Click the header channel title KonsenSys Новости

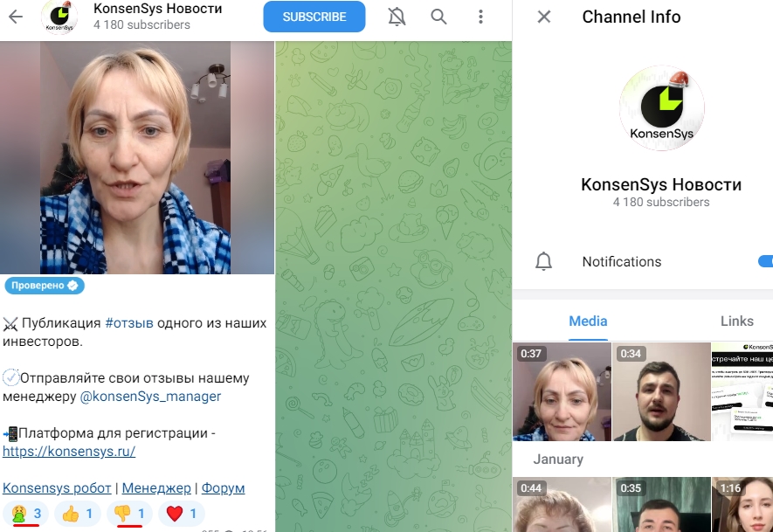[158, 9]
